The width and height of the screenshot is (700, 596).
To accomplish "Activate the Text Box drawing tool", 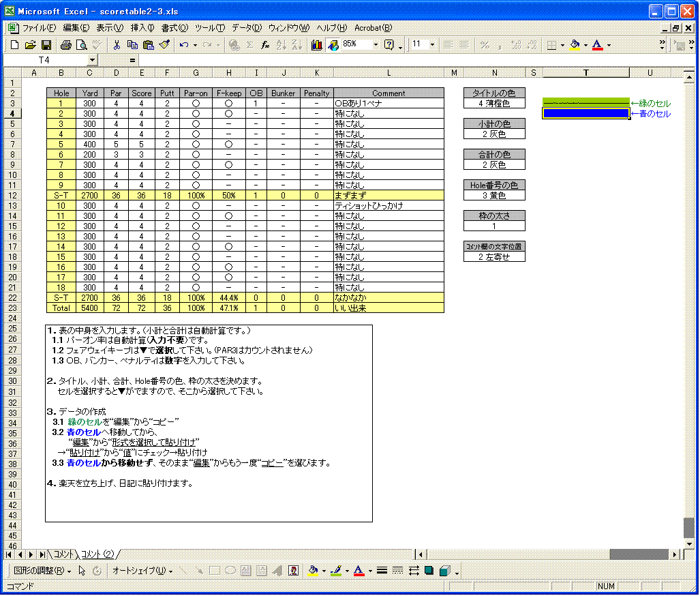I will [245, 570].
